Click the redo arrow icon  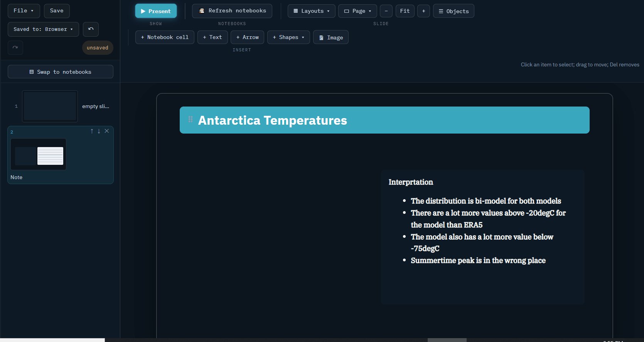[15, 48]
